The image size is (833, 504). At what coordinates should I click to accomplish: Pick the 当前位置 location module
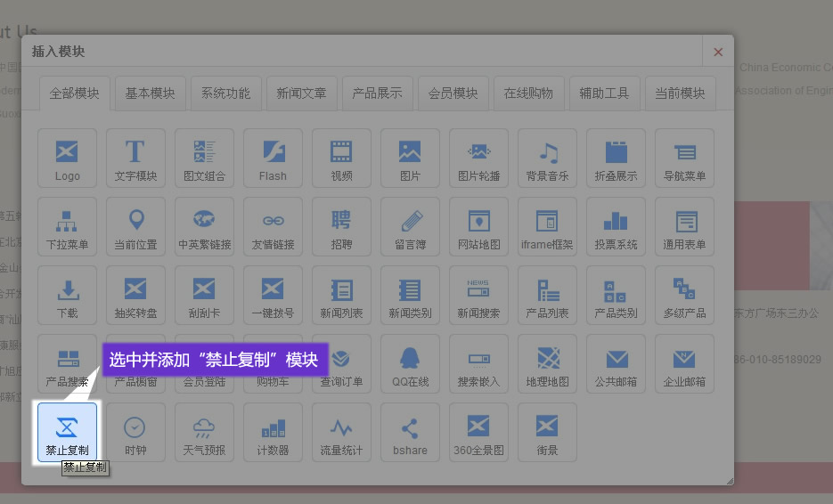(x=135, y=226)
